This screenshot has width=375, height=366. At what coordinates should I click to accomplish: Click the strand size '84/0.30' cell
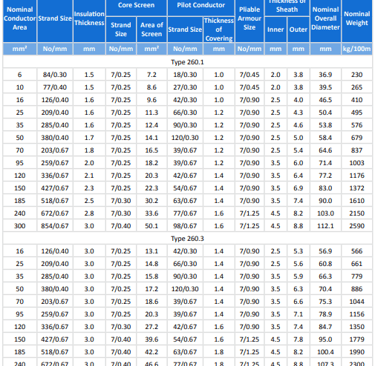click(x=55, y=75)
